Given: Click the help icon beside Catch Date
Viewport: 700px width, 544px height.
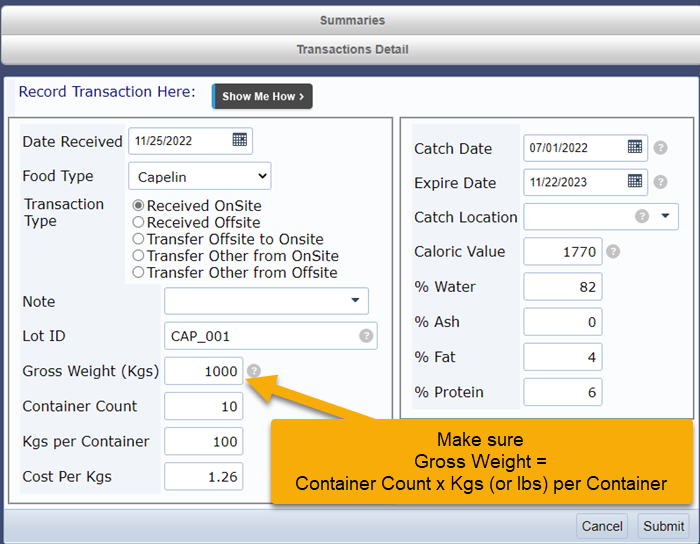Looking at the screenshot, I should [x=661, y=148].
